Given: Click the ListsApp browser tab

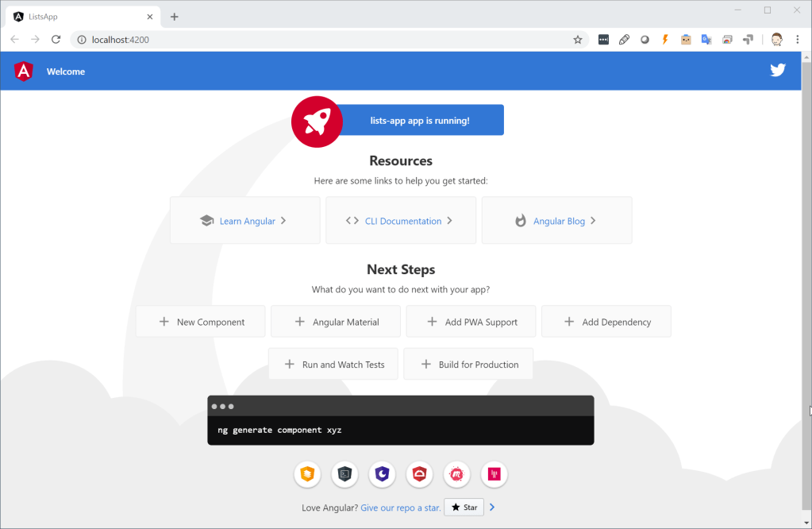Looking at the screenshot, I should coord(79,17).
